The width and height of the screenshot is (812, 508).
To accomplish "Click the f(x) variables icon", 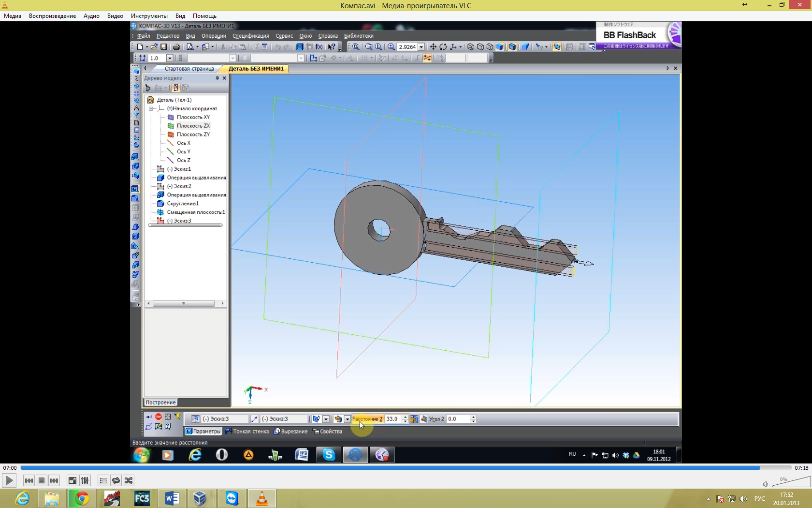I will (x=319, y=47).
